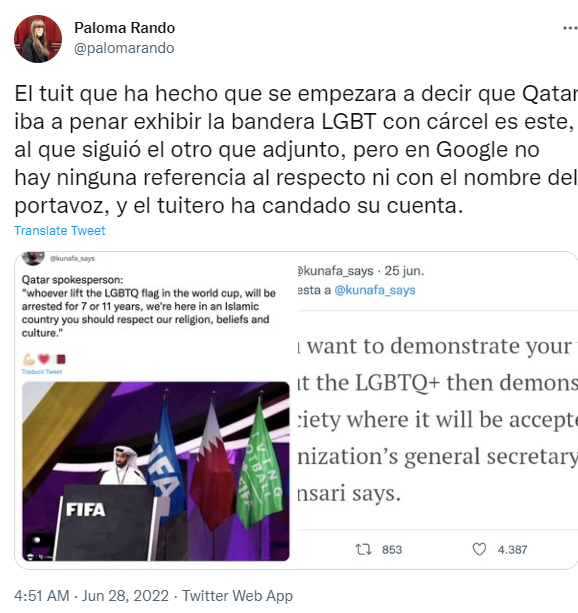Click the Twitter Web App source label
Viewport: 578px width, 613px height.
(237, 596)
